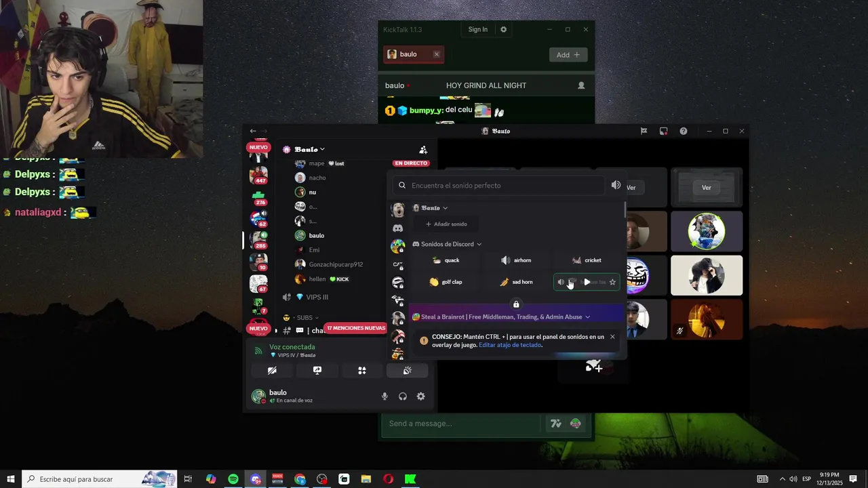The image size is (868, 488).
Task: Open Spotify from the taskbar
Action: pyautogui.click(x=233, y=479)
